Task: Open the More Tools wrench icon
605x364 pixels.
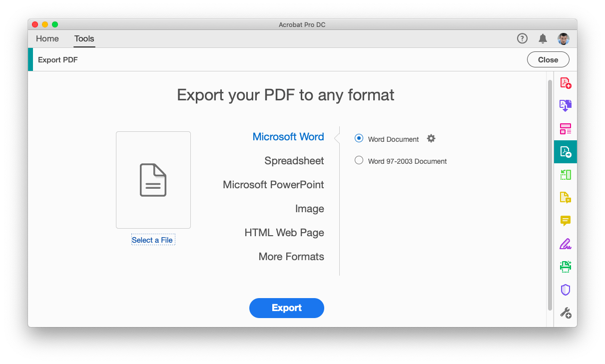Action: tap(565, 313)
